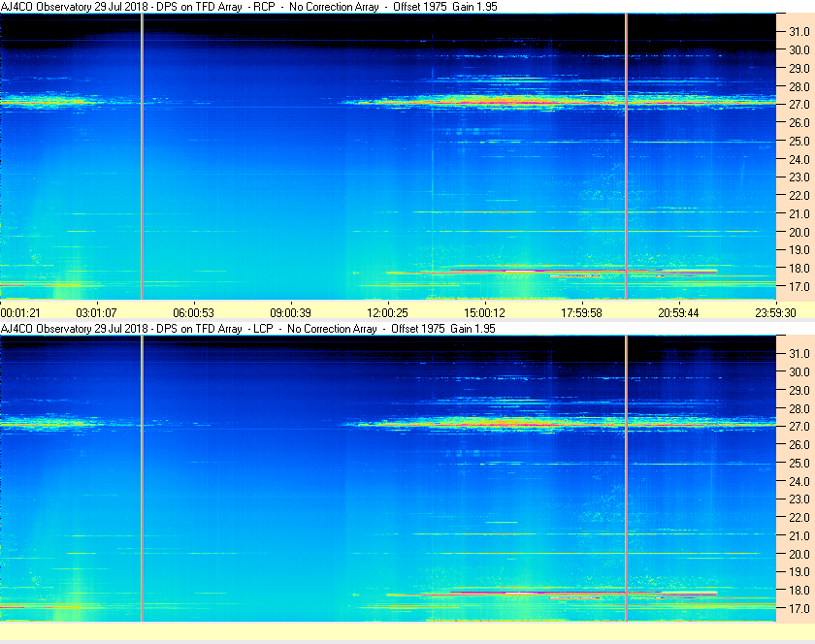
Task: Click 18.0 frequency label on LCP axis
Action: [x=799, y=591]
